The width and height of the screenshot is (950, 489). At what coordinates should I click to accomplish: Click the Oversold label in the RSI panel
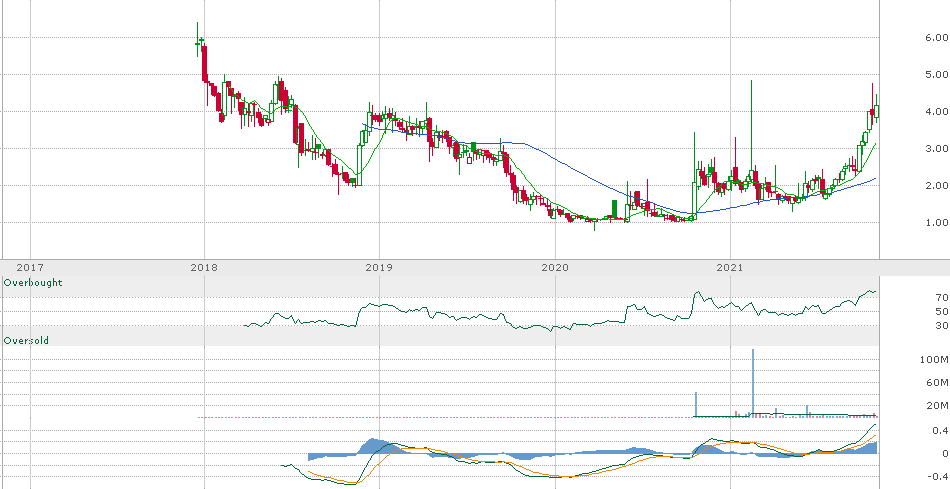coord(26,341)
